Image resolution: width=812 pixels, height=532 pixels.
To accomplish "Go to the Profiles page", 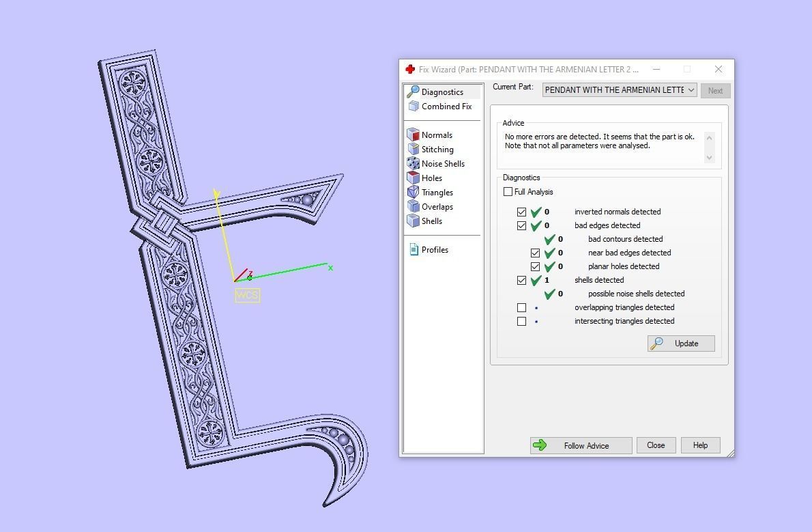I will click(435, 249).
